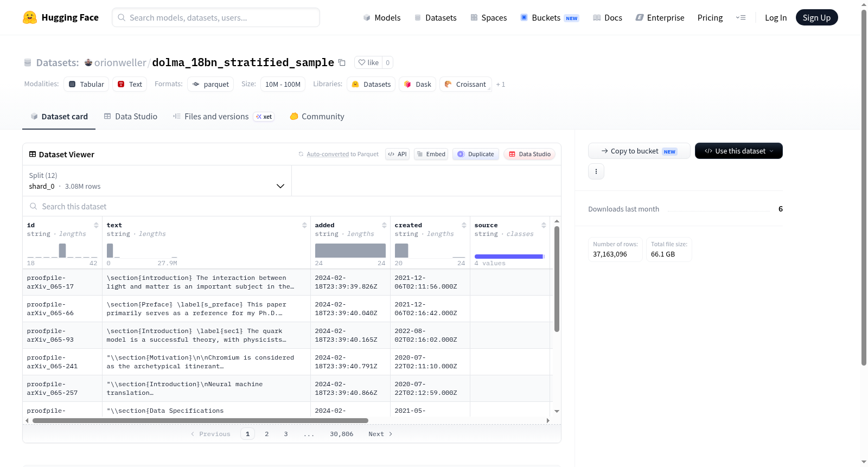868x467 pixels.
Task: Click the Data Studio button in viewer header
Action: pyautogui.click(x=529, y=154)
